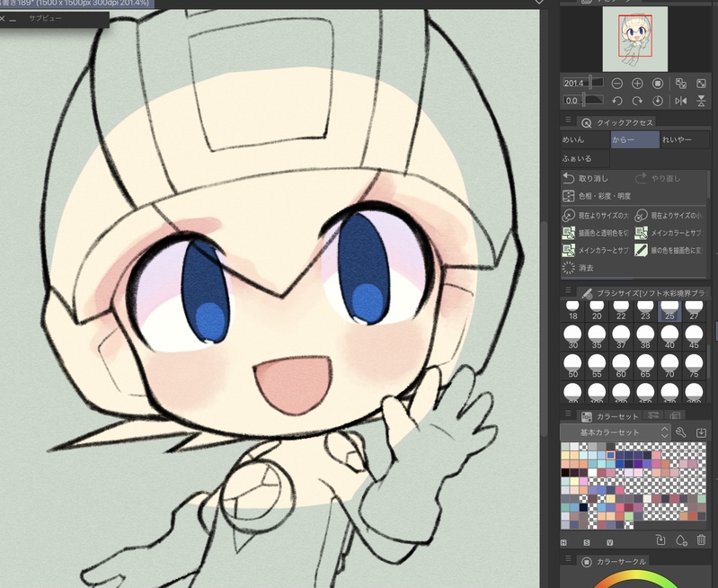Zoom out with the Navigator minus icon
This screenshot has height=588, width=718.
(616, 84)
